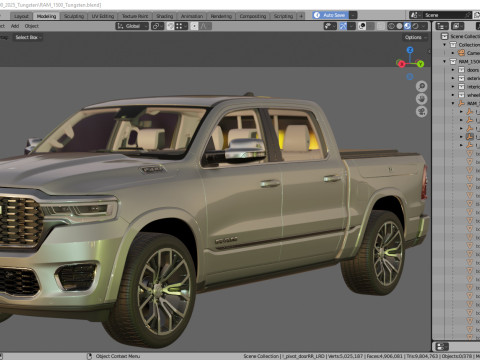Open object type visibility dropdown
The height and width of the screenshot is (360, 480).
pyautogui.click(x=330, y=26)
